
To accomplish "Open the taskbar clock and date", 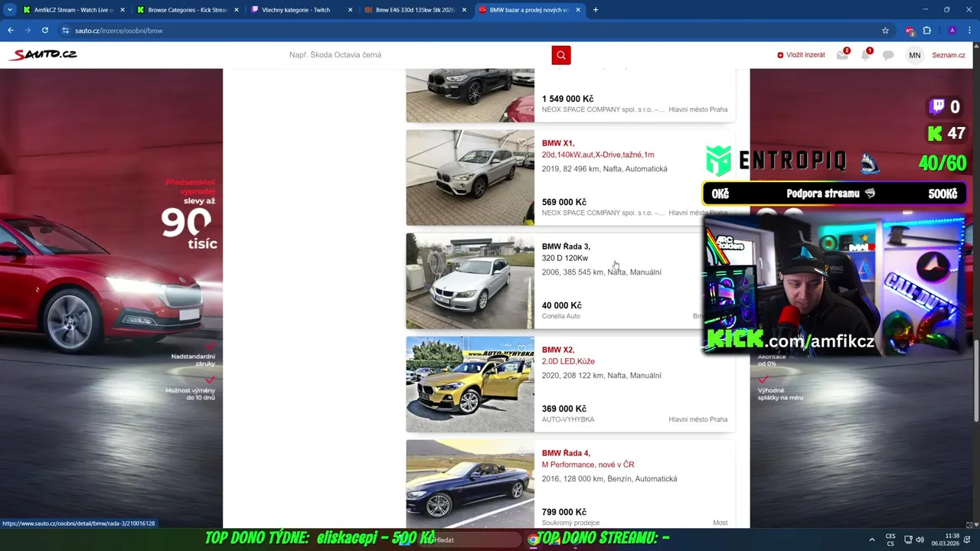I will 945,540.
